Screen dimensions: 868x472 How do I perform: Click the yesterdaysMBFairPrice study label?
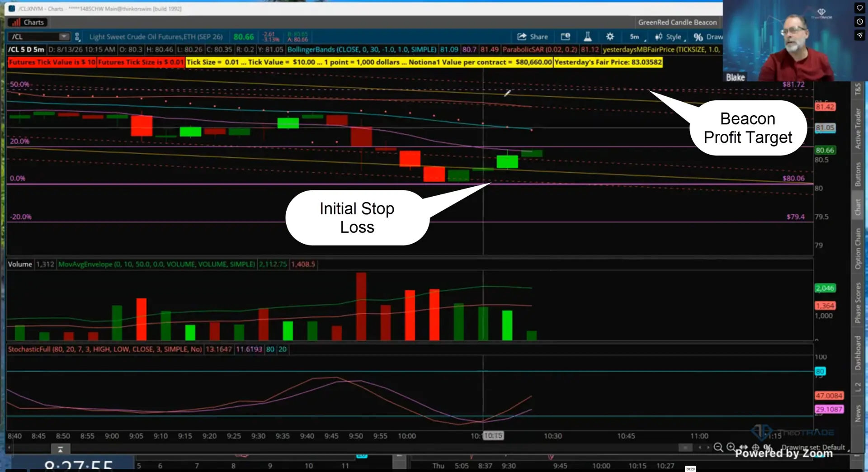[661, 49]
